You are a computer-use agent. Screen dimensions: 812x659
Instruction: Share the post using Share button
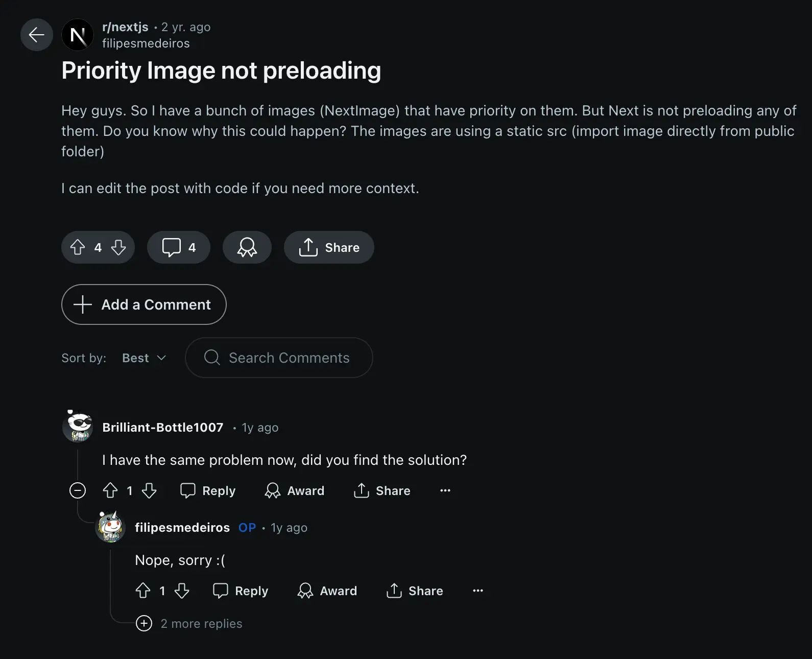pos(329,247)
